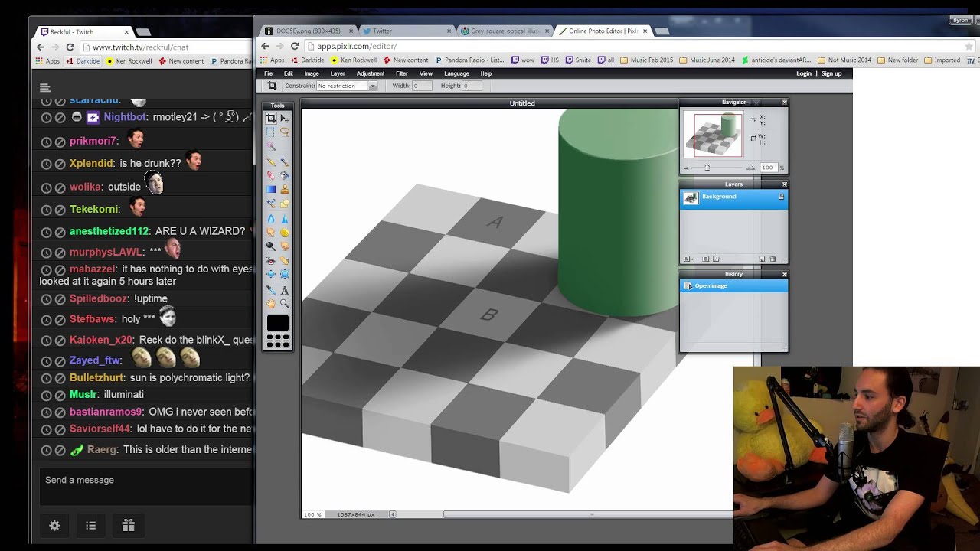Activate the Hand pan tool

[x=271, y=304]
